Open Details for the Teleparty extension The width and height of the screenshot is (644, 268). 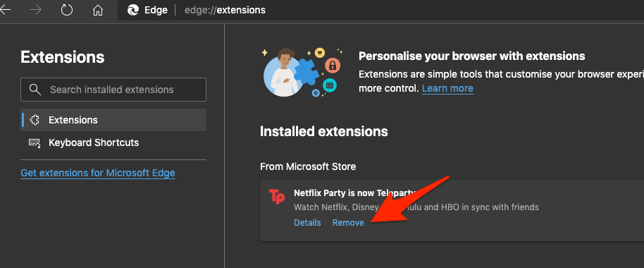click(x=307, y=223)
